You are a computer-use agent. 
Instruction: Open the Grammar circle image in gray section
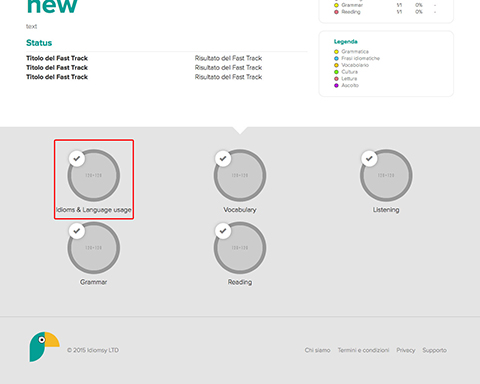[x=94, y=248]
